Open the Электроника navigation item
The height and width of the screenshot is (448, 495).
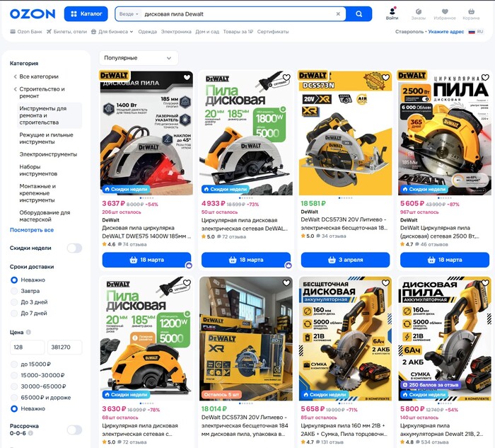tap(176, 32)
